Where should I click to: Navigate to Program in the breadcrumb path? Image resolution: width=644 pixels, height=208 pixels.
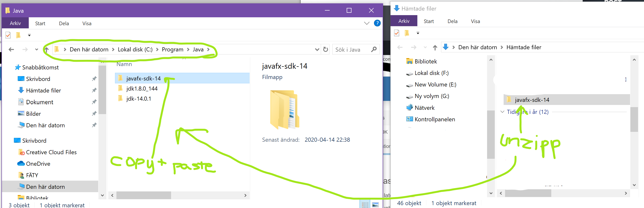click(172, 49)
